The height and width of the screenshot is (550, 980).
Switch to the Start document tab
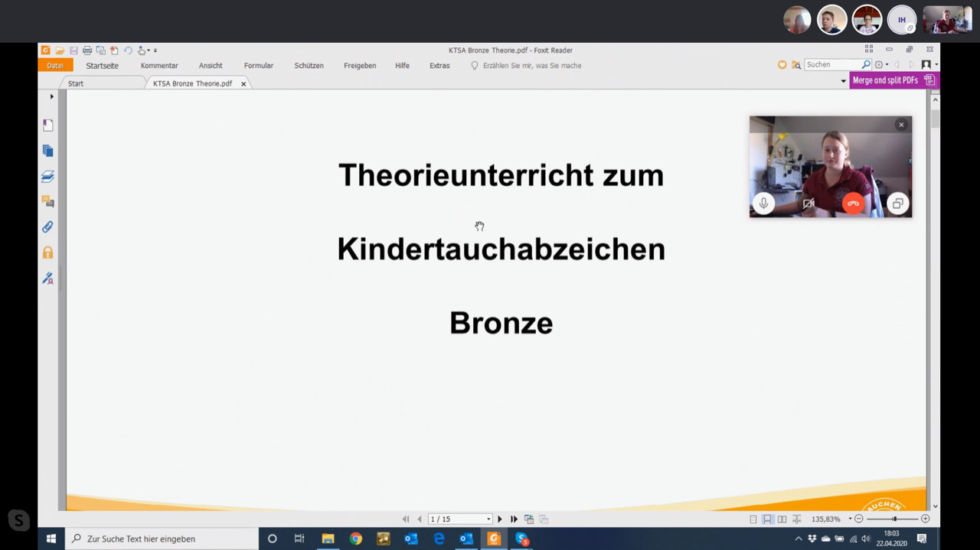click(x=76, y=83)
